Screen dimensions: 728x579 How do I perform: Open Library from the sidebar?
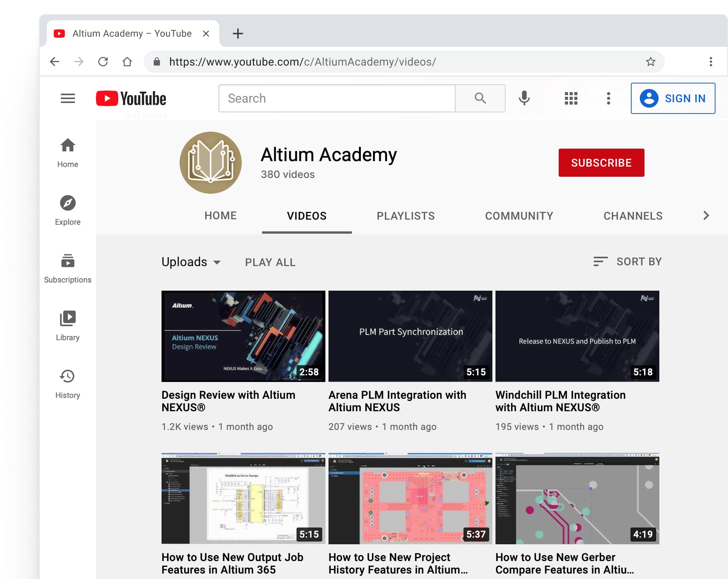67,326
